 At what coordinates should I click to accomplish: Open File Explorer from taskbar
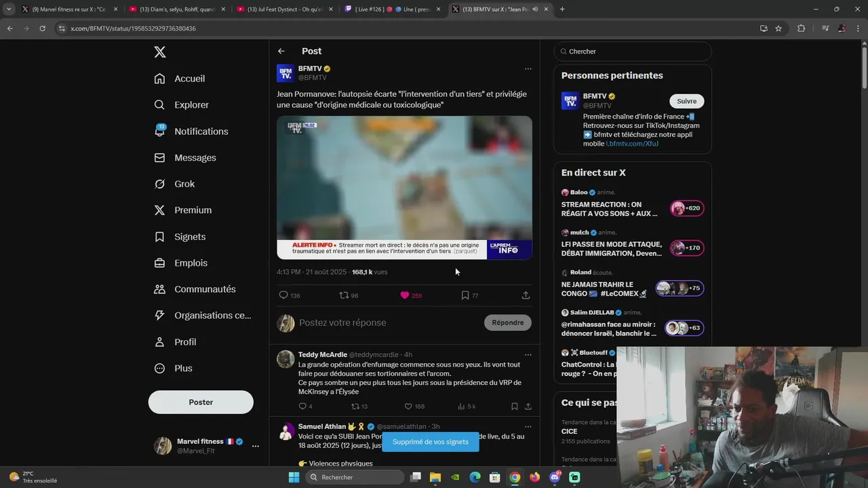point(435,477)
